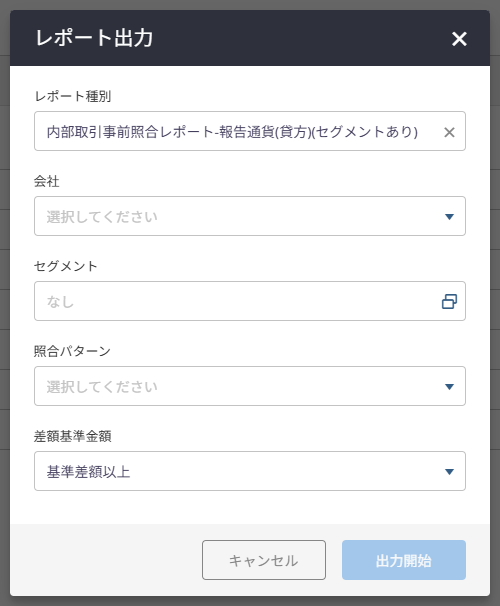The image size is (500, 606).
Task: Expand the 差額基準金額 dropdown arrow
Action: pos(449,472)
